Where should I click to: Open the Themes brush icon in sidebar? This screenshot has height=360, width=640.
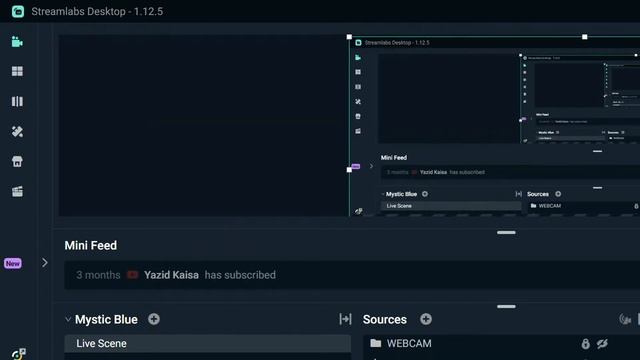pos(17,131)
